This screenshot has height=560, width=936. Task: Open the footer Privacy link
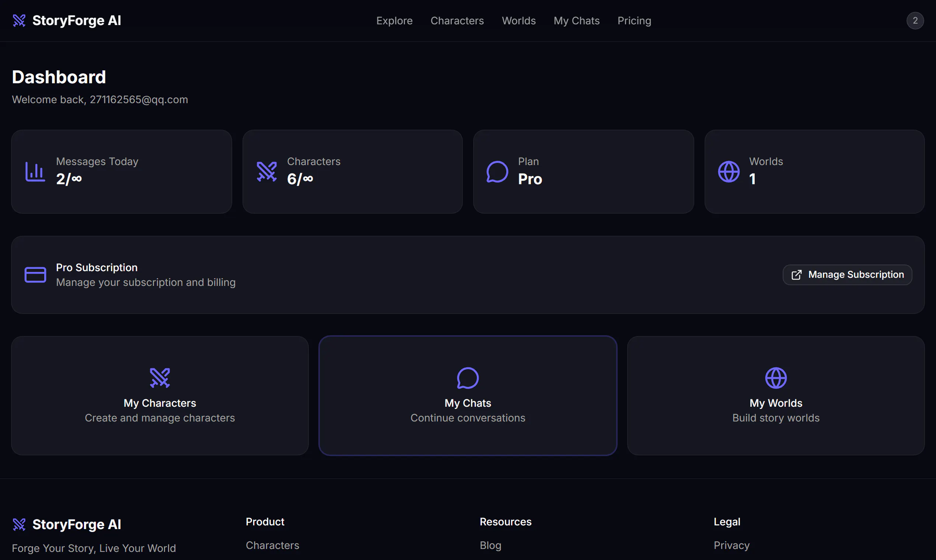(x=731, y=545)
